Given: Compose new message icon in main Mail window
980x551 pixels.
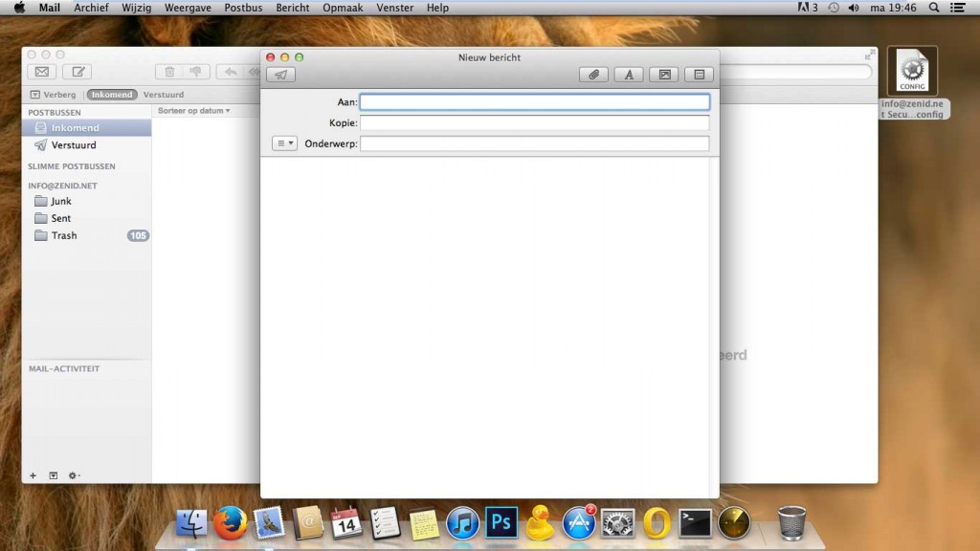Looking at the screenshot, I should (78, 71).
